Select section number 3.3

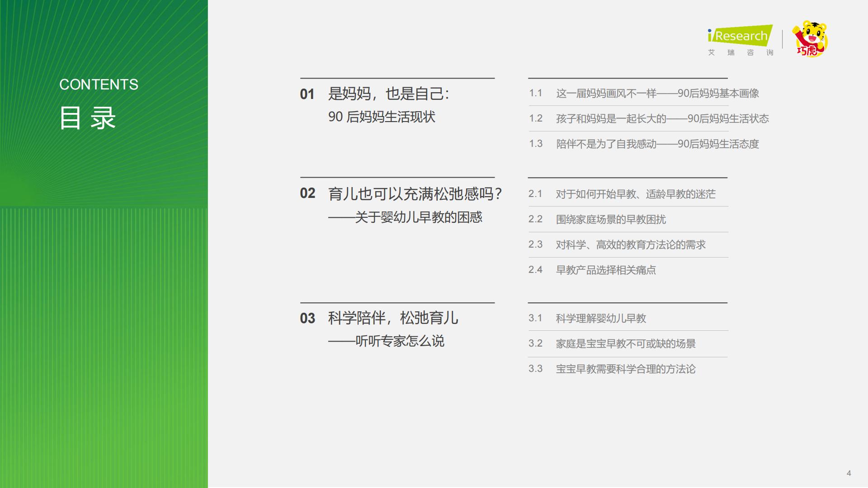pos(535,369)
